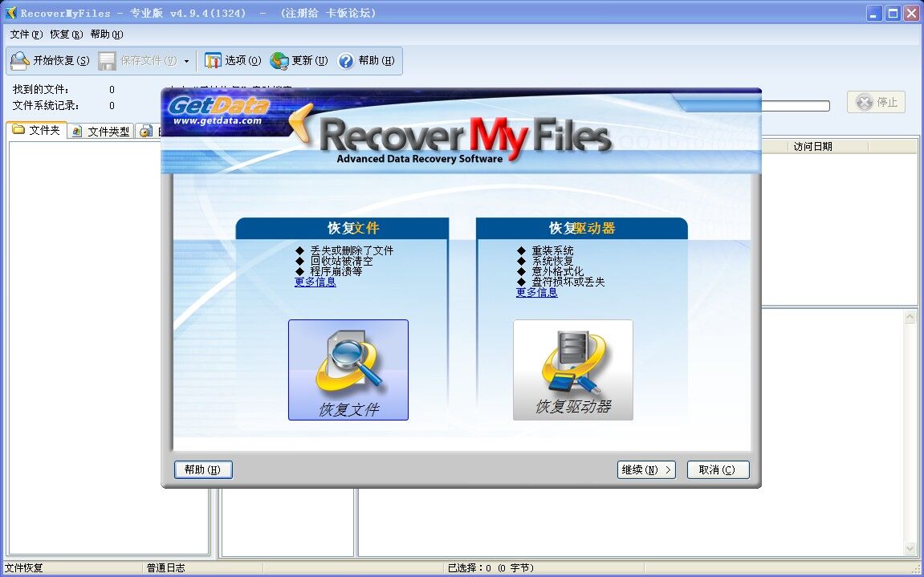Open the 文件 (File) menu
The height and width of the screenshot is (577, 924).
pos(26,35)
